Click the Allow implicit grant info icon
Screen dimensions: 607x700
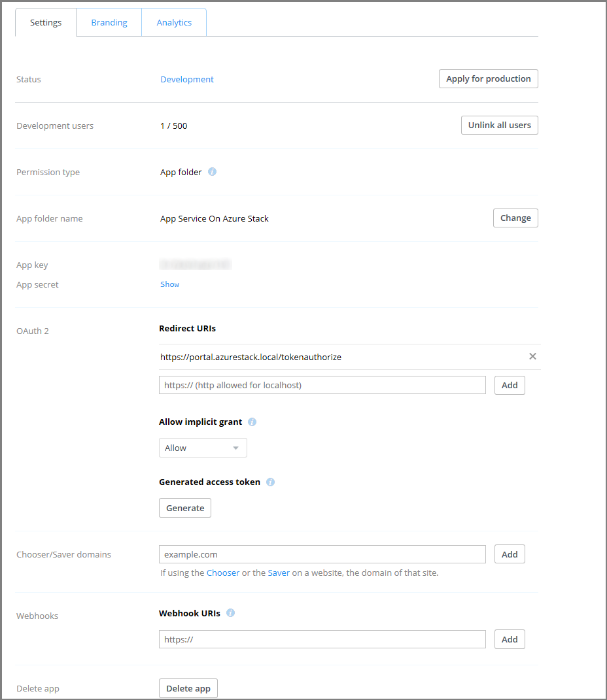pyautogui.click(x=252, y=422)
